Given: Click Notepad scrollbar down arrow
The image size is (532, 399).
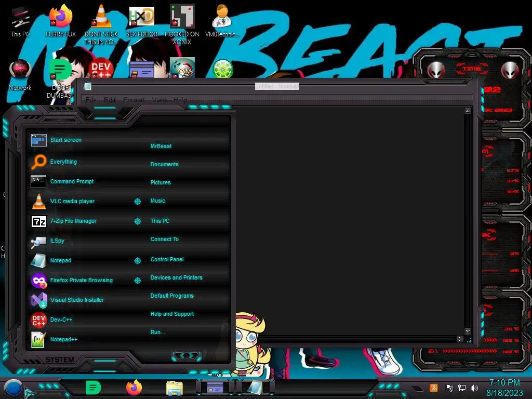Looking at the screenshot, I should tap(468, 331).
